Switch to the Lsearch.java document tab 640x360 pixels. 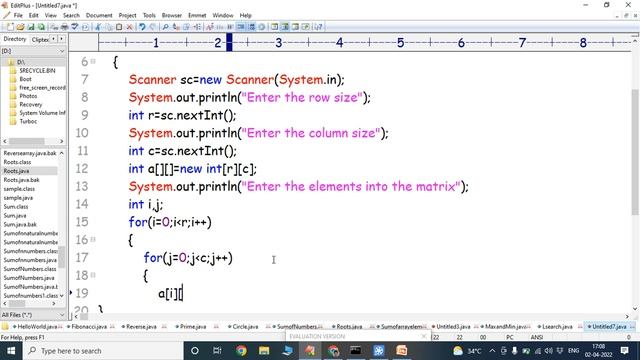point(557,327)
